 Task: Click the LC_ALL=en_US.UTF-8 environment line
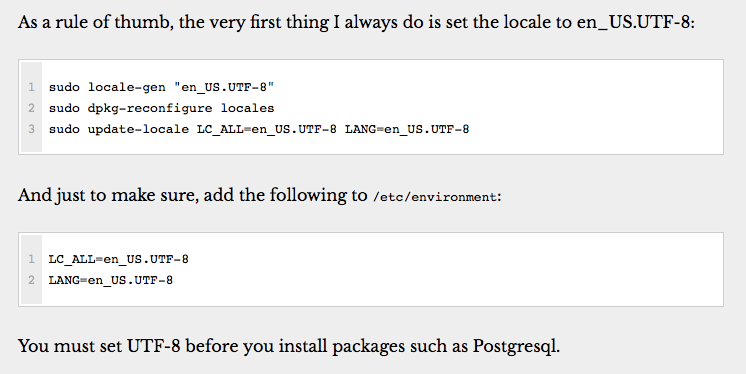pos(118,259)
